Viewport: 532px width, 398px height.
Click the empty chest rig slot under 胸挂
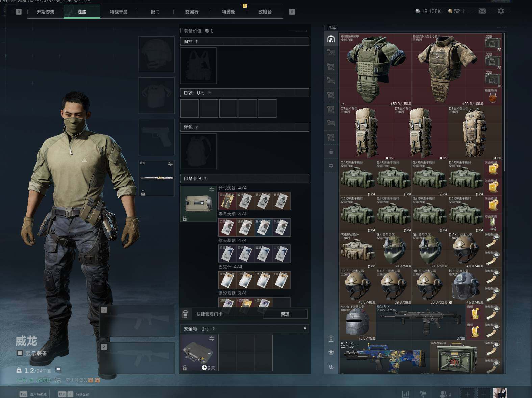pos(198,66)
